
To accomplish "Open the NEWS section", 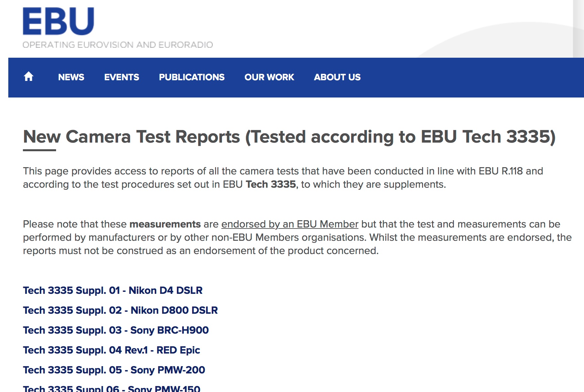I will tap(71, 77).
